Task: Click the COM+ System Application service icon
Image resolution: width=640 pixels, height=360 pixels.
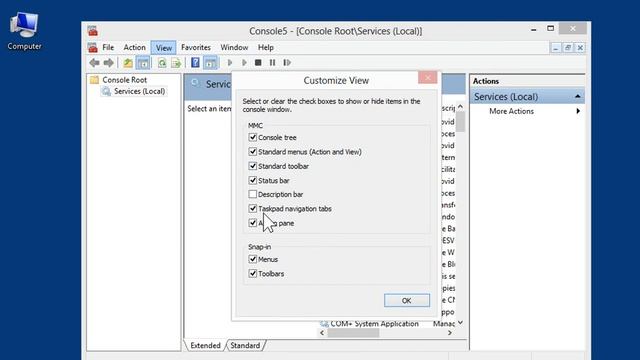Action: point(324,324)
